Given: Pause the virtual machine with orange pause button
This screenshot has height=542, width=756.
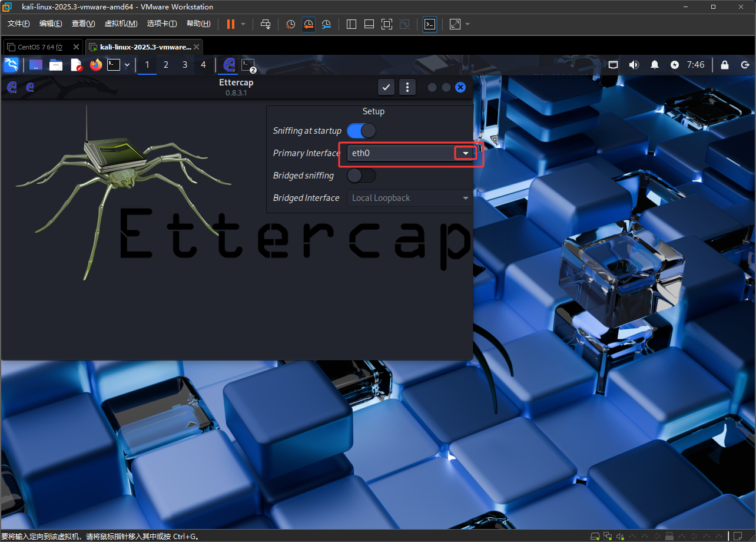Looking at the screenshot, I should [x=230, y=24].
